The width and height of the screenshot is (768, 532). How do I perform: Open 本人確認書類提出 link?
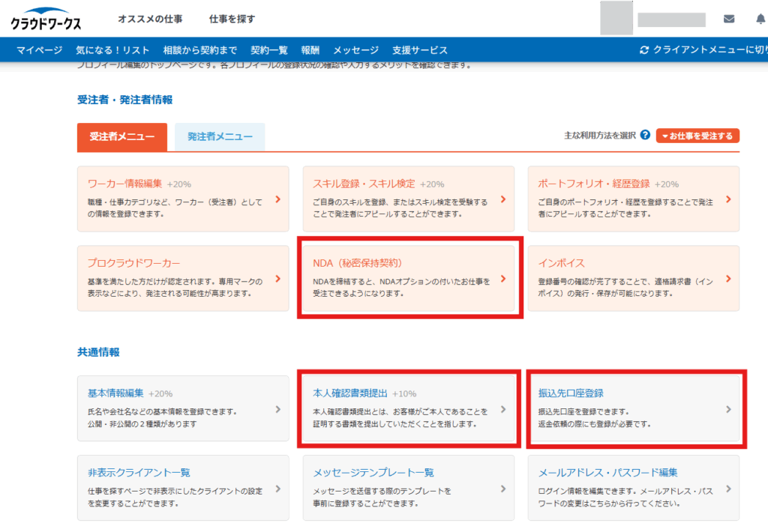pos(350,393)
